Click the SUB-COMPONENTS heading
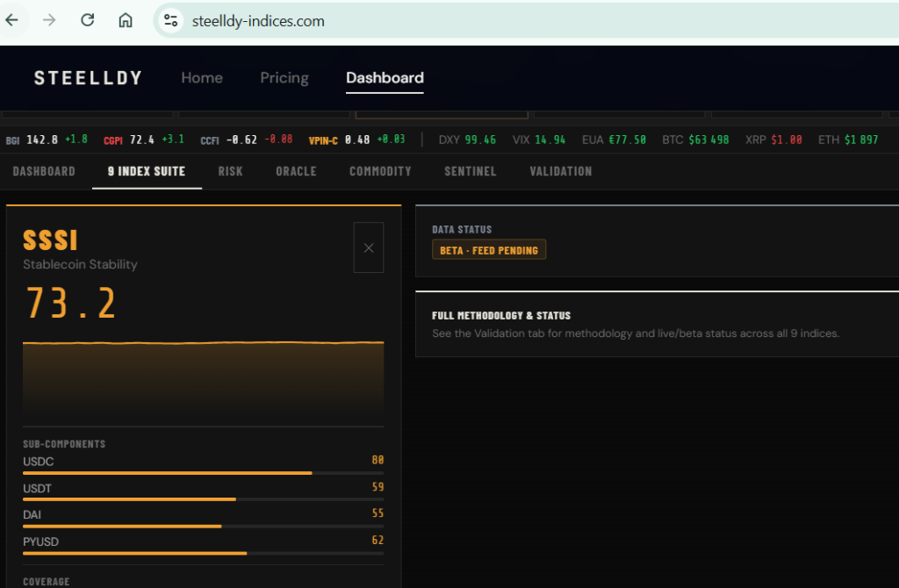The height and width of the screenshot is (588, 899). tap(64, 444)
